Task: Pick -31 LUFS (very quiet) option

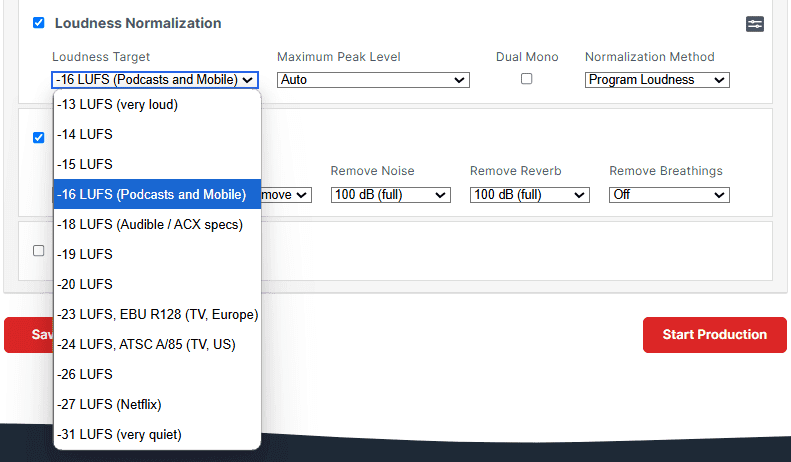Action: click(157, 434)
